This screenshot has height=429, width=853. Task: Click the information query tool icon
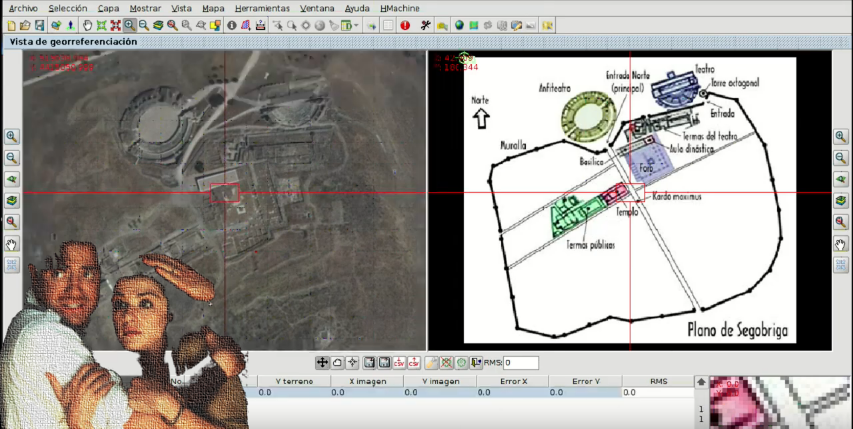click(232, 25)
